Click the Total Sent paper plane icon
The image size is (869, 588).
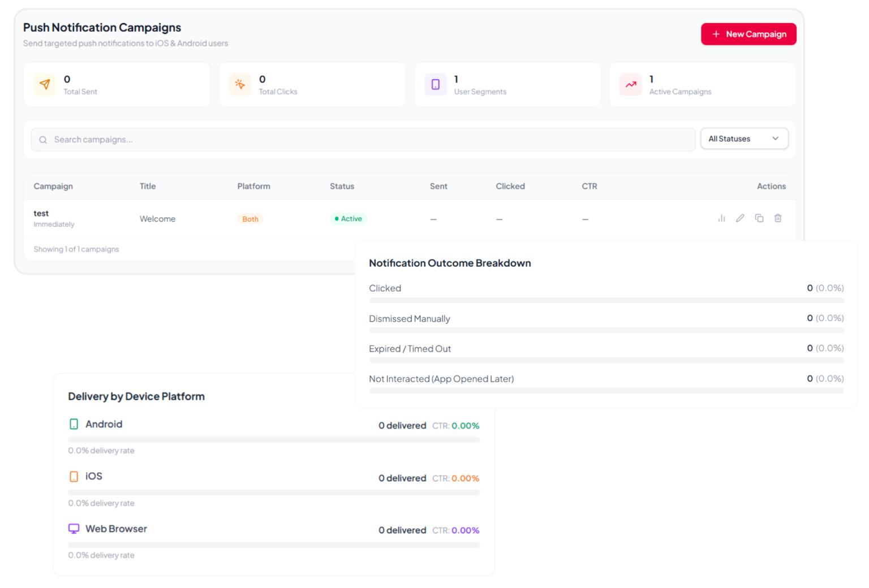tap(45, 85)
